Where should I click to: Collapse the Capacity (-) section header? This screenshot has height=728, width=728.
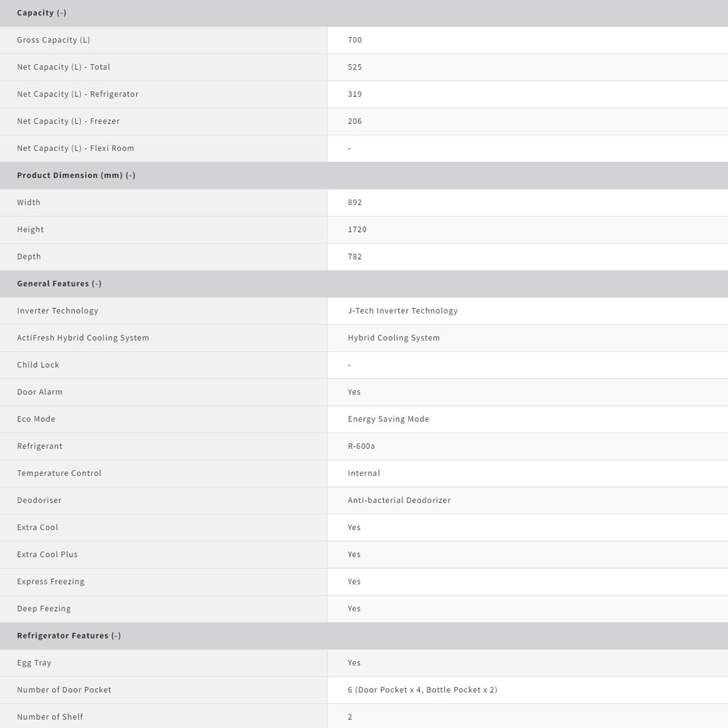pos(42,13)
